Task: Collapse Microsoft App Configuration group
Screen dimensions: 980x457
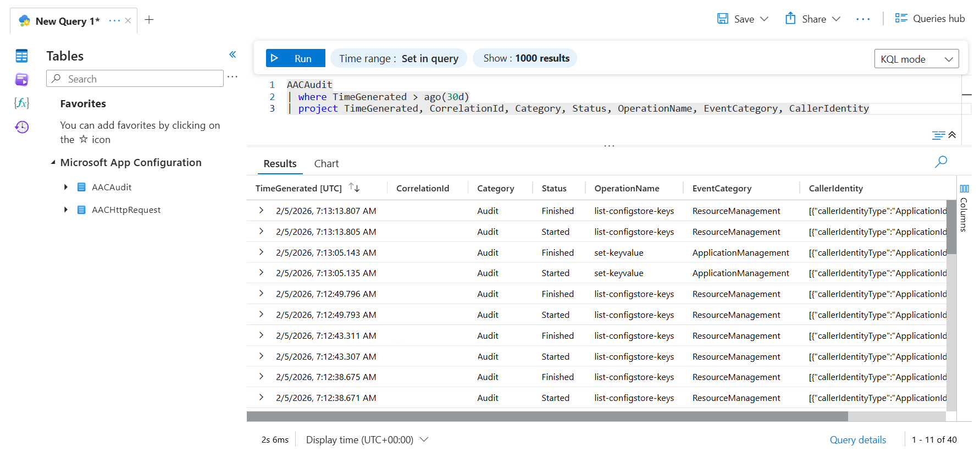Action: [x=53, y=162]
